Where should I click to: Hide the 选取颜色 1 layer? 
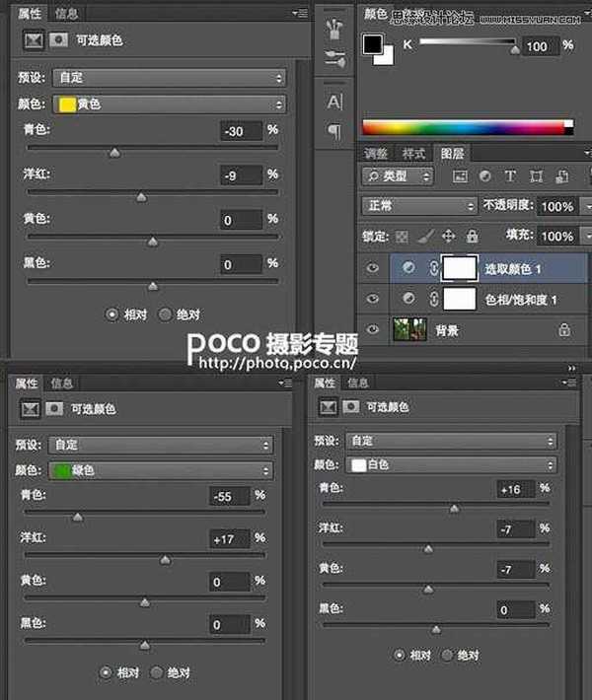tap(374, 268)
